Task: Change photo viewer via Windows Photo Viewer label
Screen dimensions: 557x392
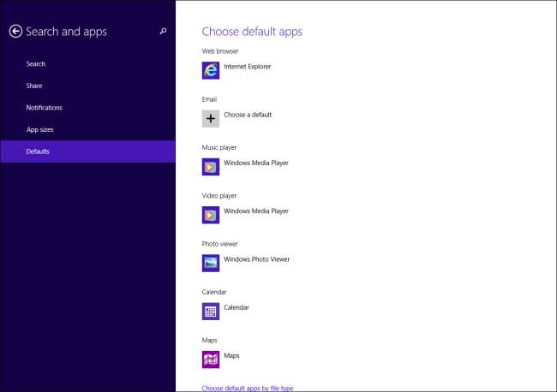Action: (x=256, y=259)
